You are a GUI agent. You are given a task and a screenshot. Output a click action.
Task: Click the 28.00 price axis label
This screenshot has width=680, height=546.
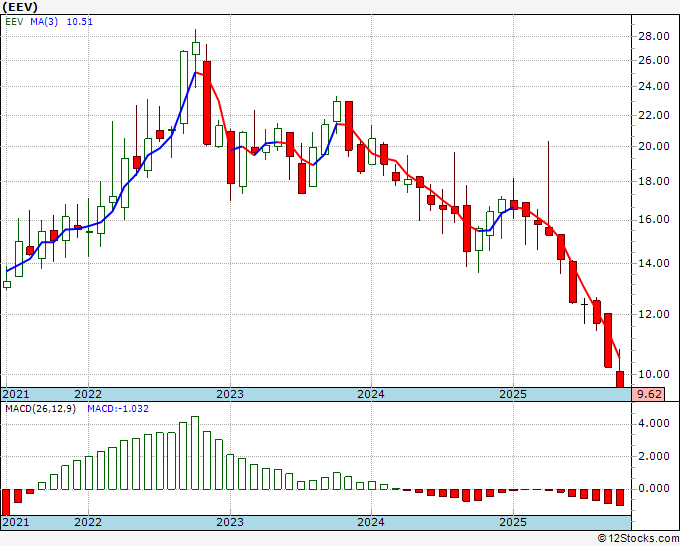(x=653, y=36)
